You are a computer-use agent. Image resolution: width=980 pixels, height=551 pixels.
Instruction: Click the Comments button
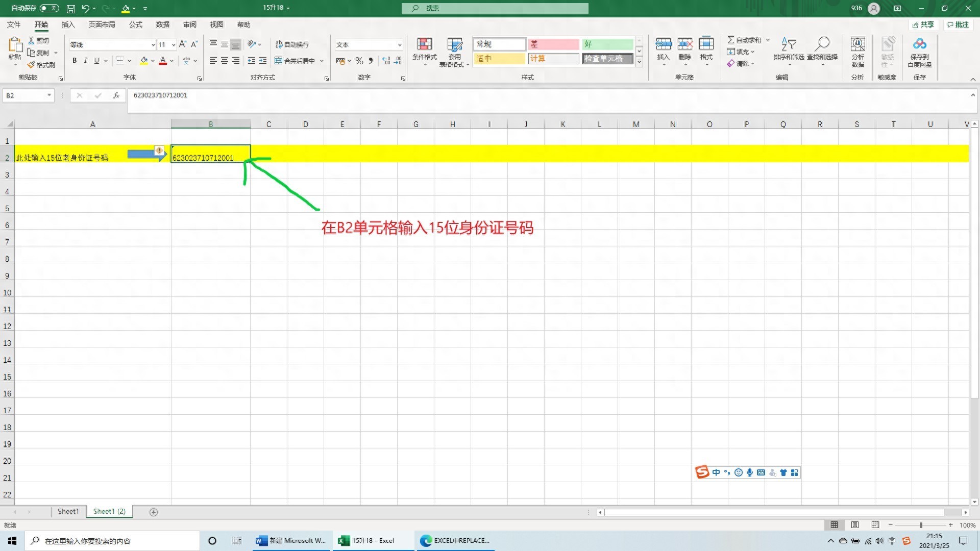point(958,24)
